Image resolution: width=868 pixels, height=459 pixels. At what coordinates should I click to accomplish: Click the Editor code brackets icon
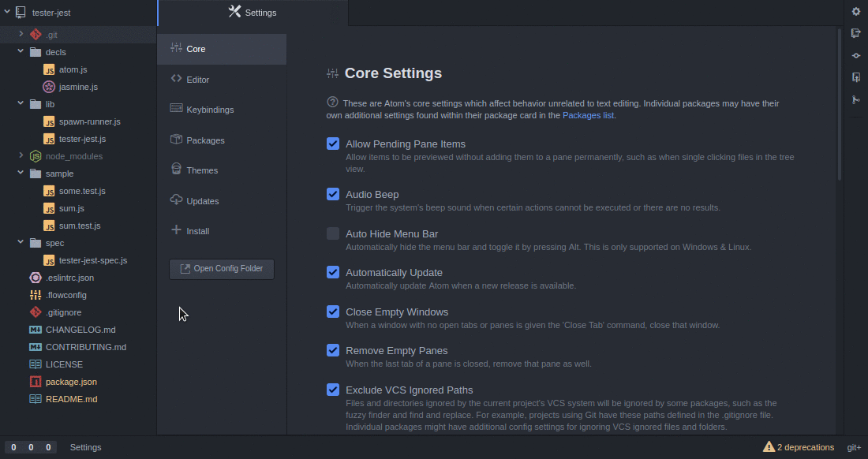(176, 79)
